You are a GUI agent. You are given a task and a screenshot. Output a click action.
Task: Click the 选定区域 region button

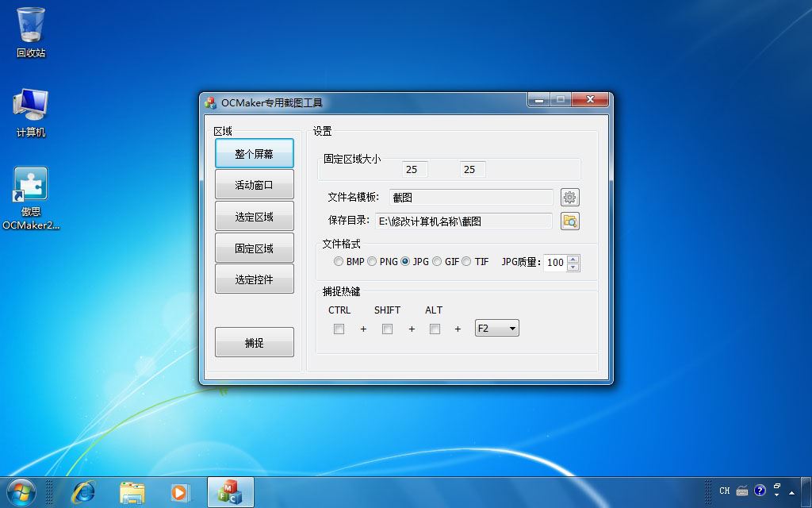click(255, 216)
